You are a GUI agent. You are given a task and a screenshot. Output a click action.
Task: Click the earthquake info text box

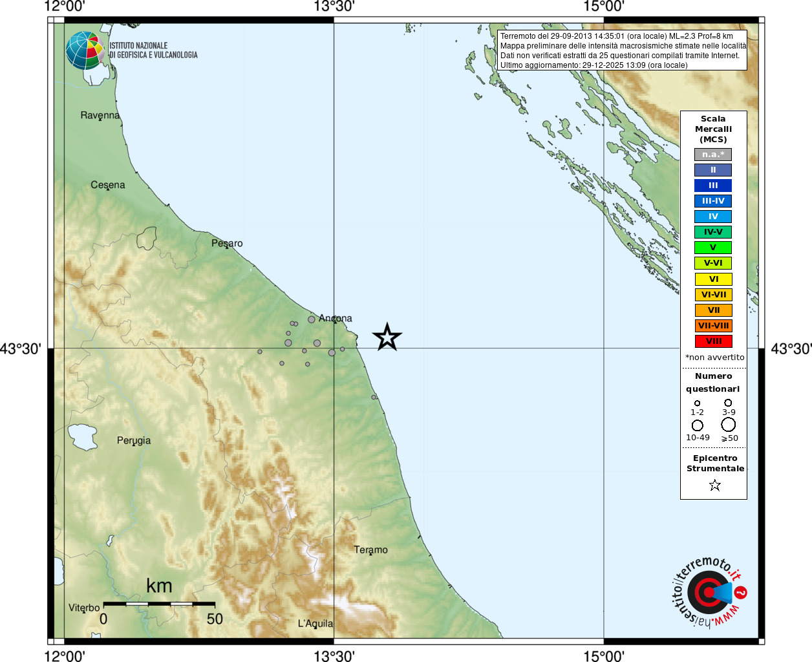point(622,50)
